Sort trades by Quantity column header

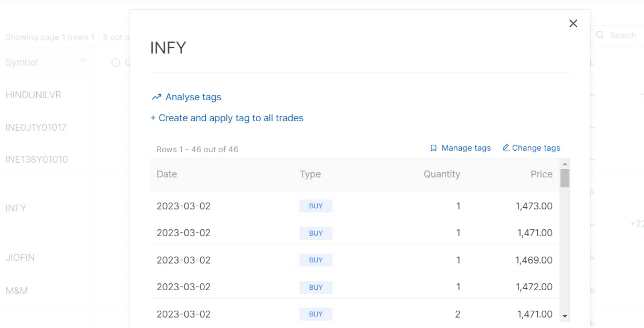[x=442, y=174]
